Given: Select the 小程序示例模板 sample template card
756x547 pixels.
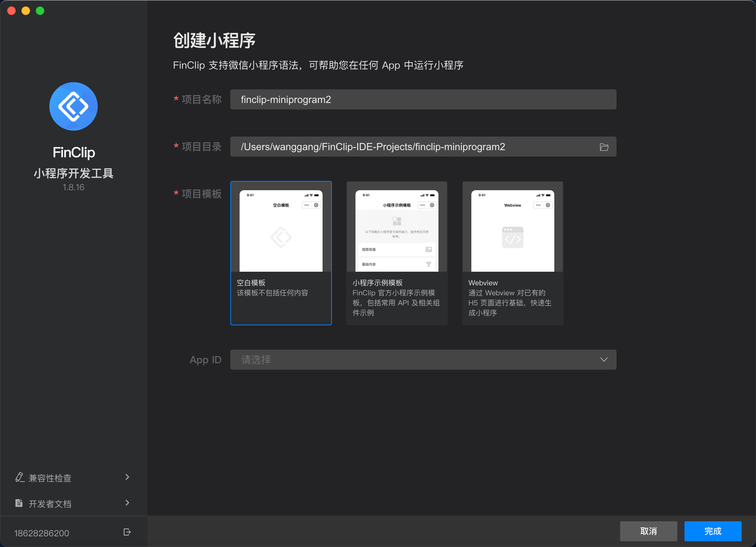Looking at the screenshot, I should tap(397, 253).
